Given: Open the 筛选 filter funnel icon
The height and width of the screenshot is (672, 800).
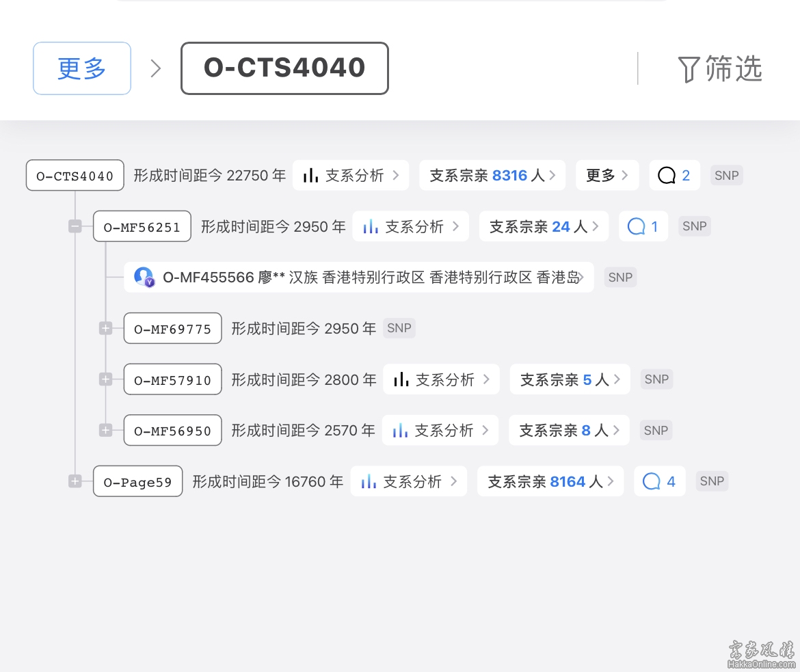Looking at the screenshot, I should pos(688,69).
